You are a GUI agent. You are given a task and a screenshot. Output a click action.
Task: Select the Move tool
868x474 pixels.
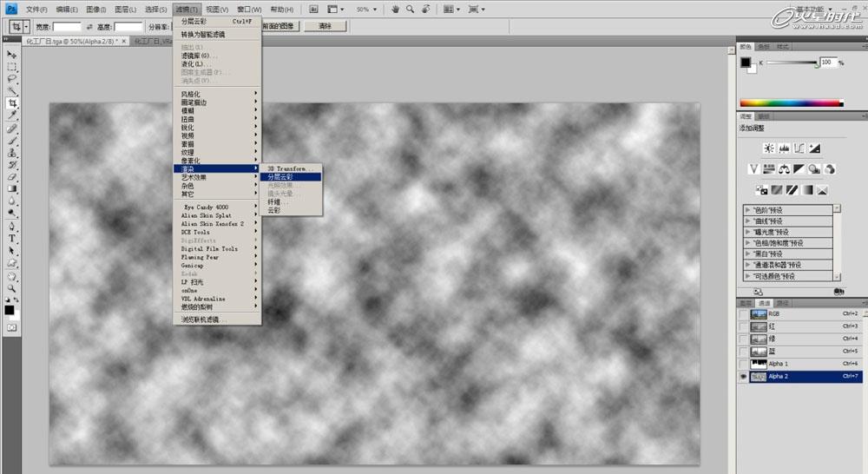(x=11, y=55)
